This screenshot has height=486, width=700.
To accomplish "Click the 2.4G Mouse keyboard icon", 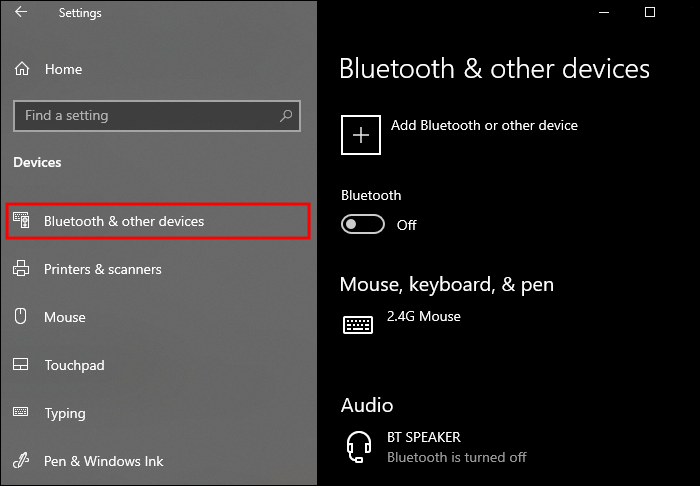I will pos(358,324).
